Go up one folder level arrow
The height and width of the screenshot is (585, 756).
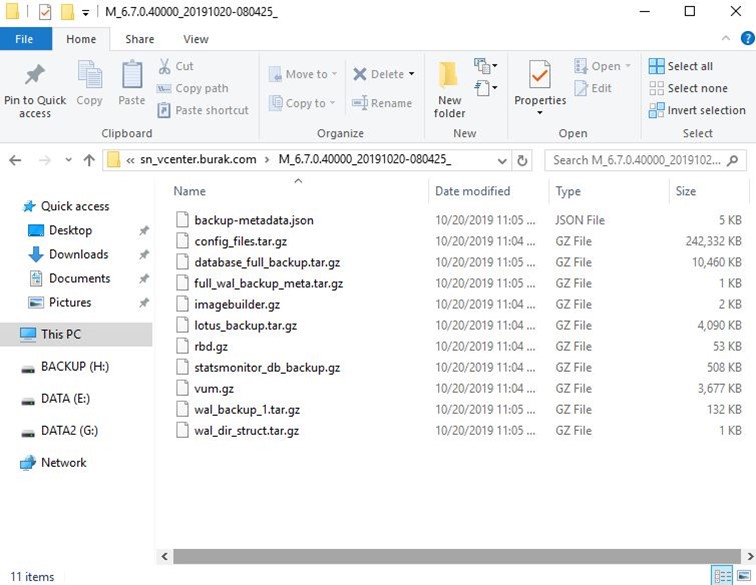point(89,160)
